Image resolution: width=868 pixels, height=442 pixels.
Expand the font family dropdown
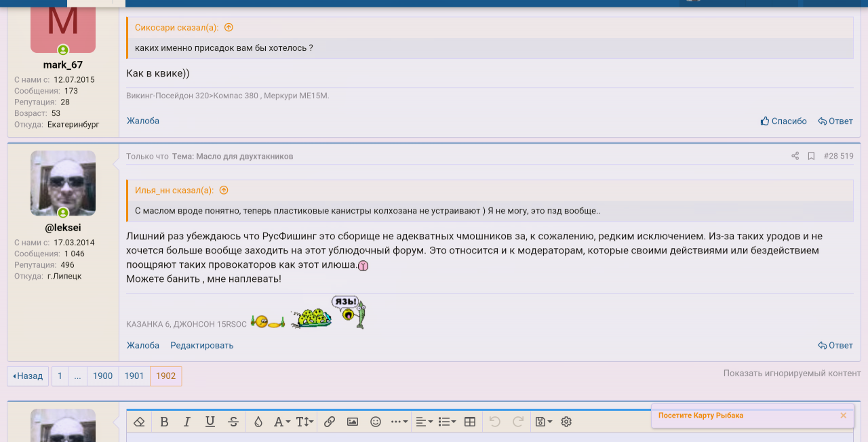coord(282,422)
